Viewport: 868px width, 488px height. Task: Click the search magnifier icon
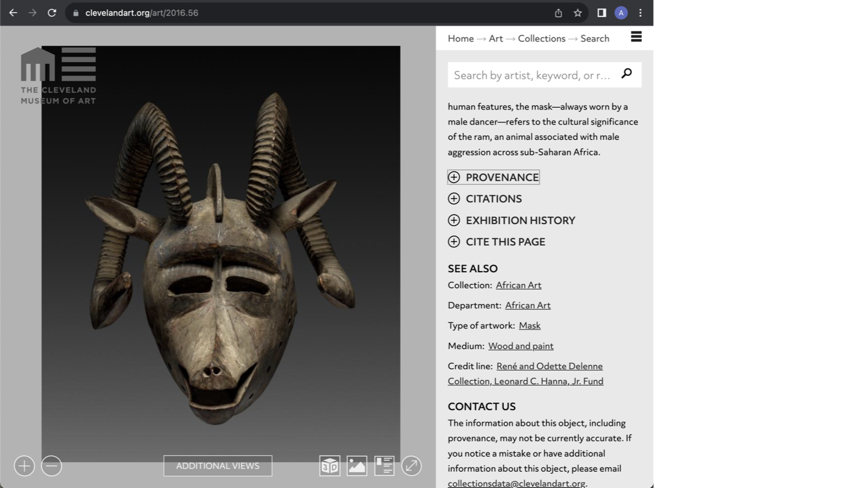pyautogui.click(x=627, y=74)
